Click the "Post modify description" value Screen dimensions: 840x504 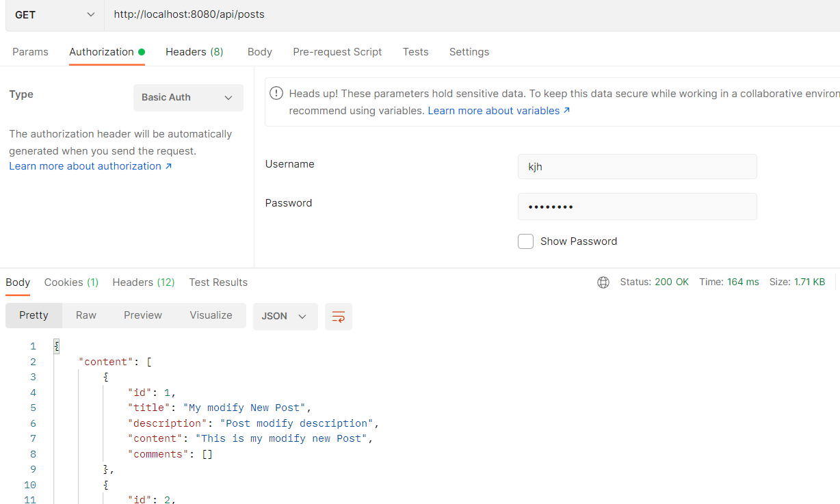tap(297, 423)
